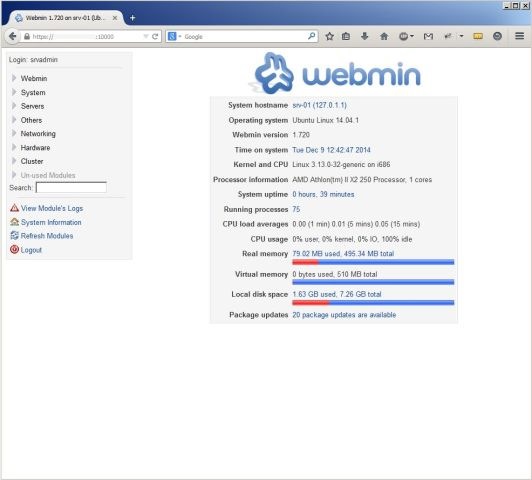The image size is (532, 480).
Task: Open the 20 package updates available link
Action: [x=344, y=315]
